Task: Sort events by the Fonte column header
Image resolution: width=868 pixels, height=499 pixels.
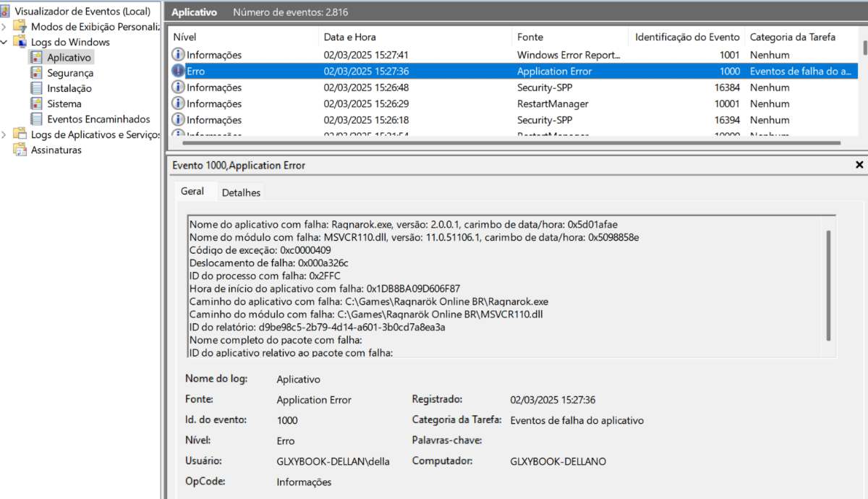Action: (x=571, y=37)
